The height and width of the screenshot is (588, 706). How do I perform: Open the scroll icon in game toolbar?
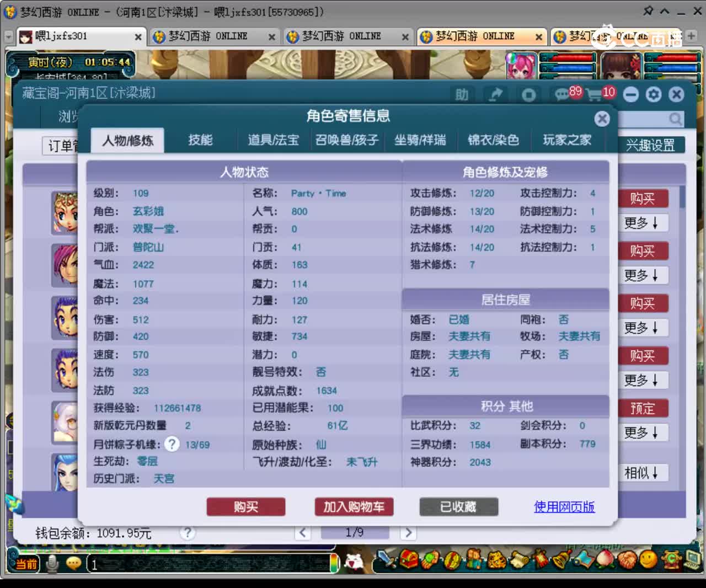coord(518,560)
